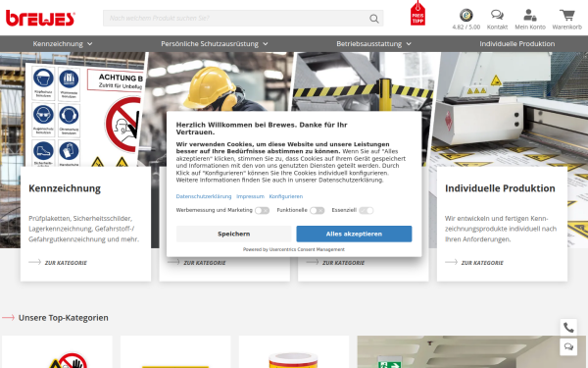The width and height of the screenshot is (588, 368).
Task: Open the Datenschutzerklärung link
Action: [x=204, y=196]
